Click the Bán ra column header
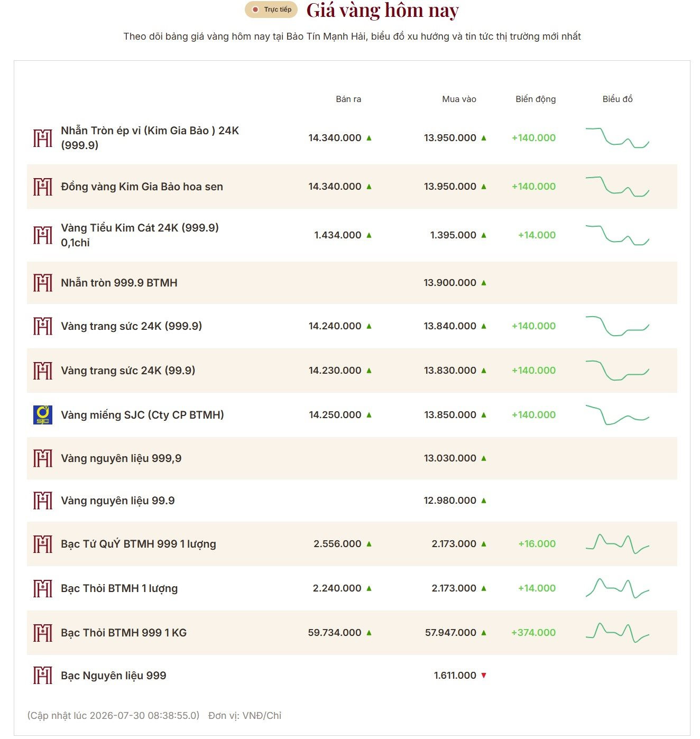700x739 pixels. [348, 99]
